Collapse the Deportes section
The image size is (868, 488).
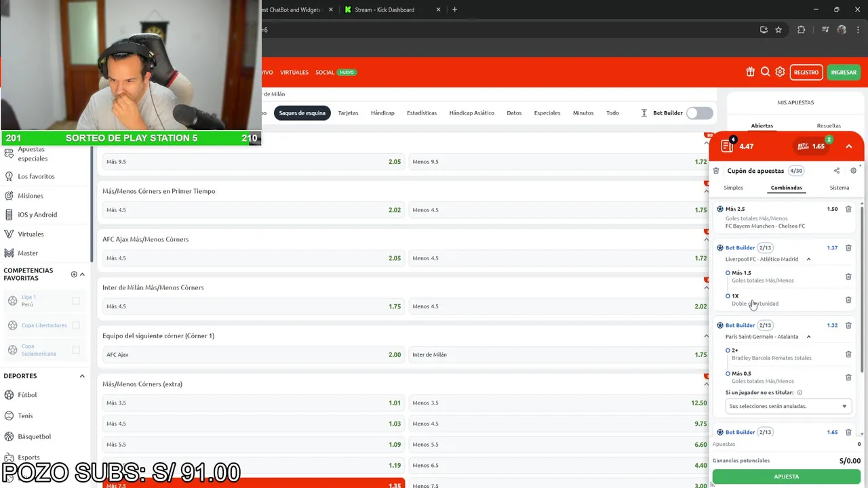(82, 376)
